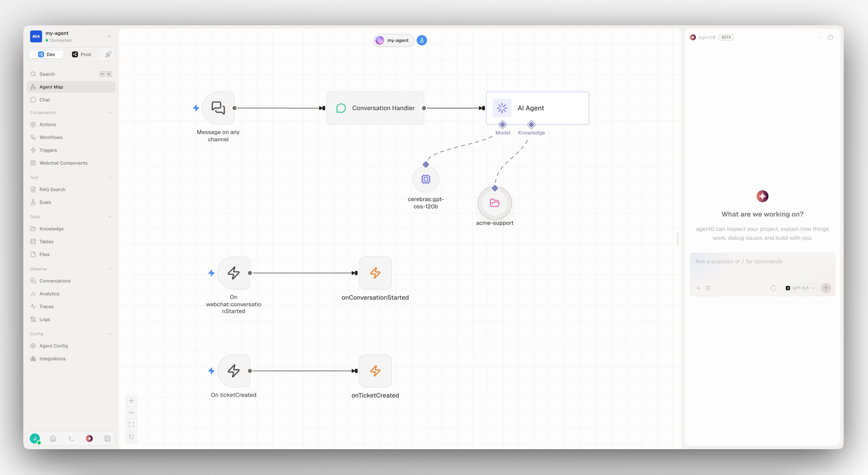This screenshot has height=475, width=868.
Task: Open Agent Config in sidebar
Action: point(71,346)
